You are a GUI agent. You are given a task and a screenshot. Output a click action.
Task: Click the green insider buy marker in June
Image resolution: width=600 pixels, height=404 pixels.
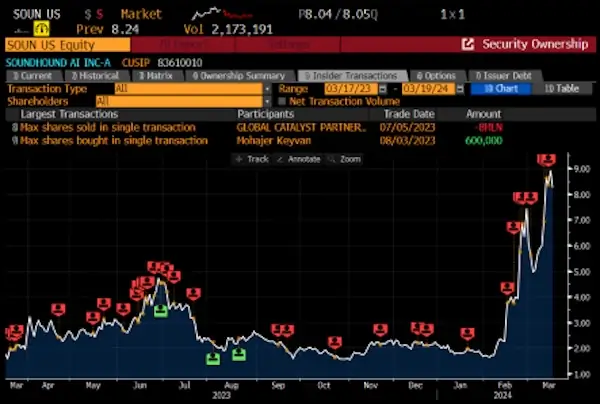point(161,312)
